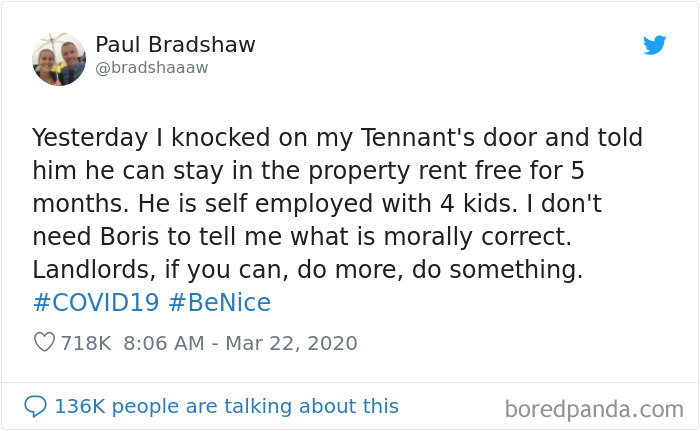Click the speech bubble reply icon
The width and height of the screenshot is (700, 431).
35,406
